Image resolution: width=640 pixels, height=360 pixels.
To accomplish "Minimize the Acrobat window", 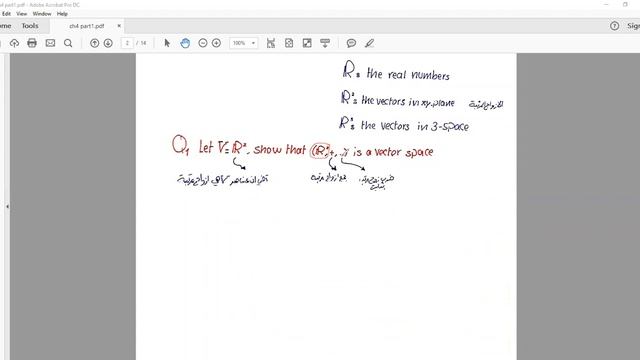I will (606, 4).
